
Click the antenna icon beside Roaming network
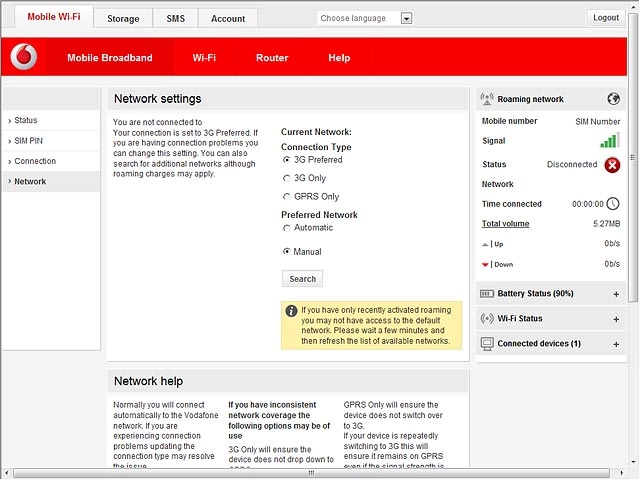point(487,99)
